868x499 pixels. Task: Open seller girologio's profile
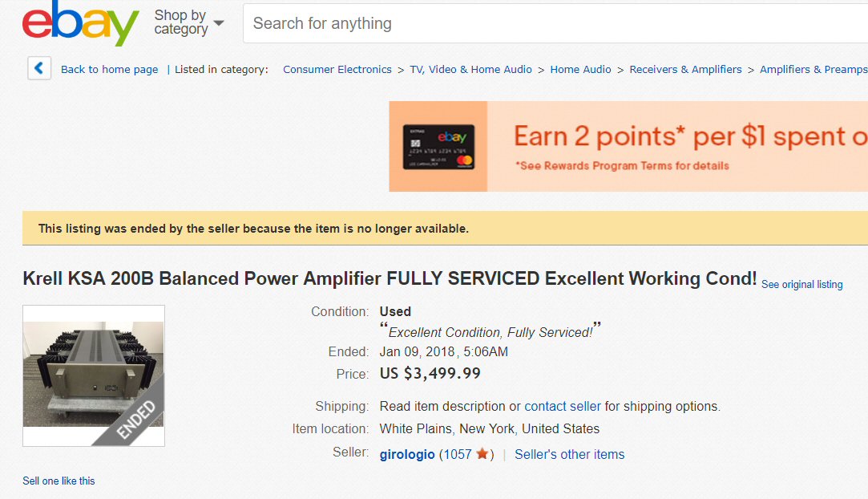407,455
